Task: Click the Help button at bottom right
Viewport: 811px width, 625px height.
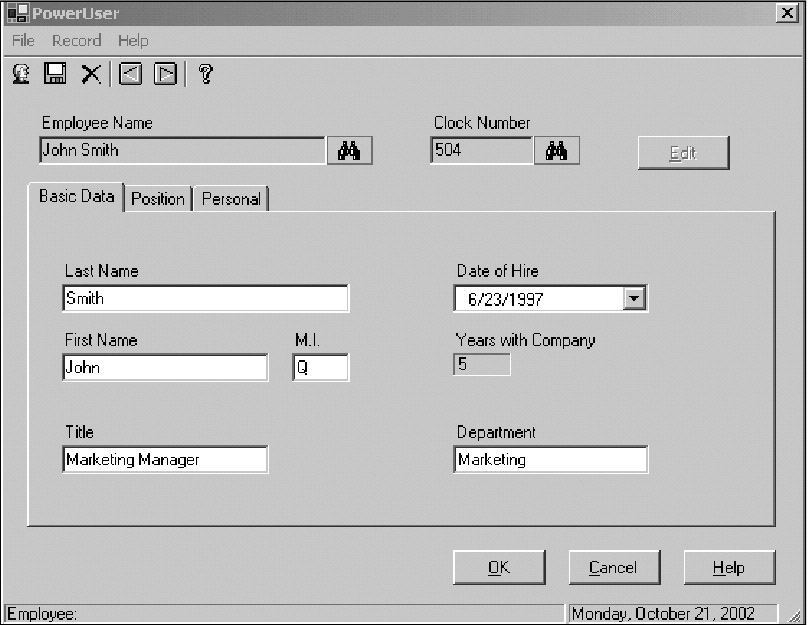Action: point(728,568)
